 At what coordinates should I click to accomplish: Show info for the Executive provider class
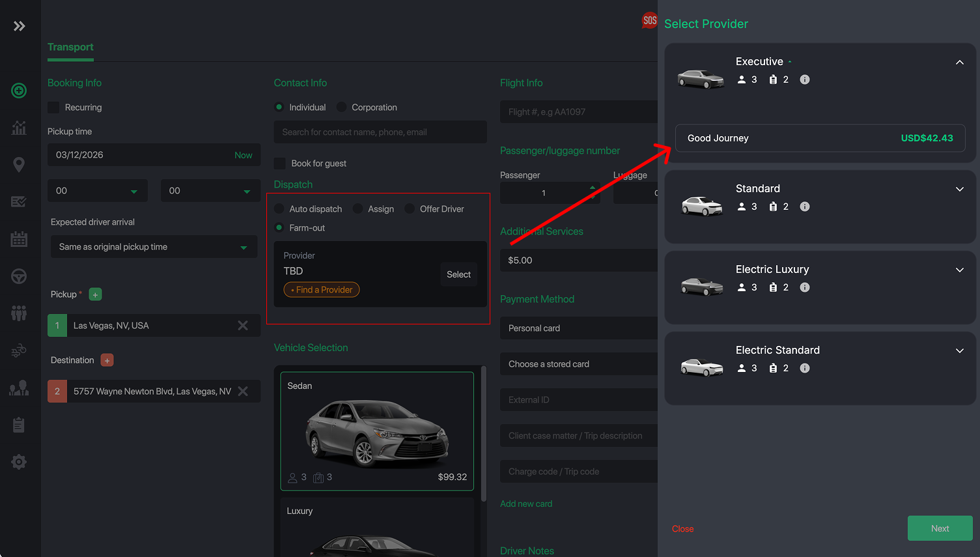click(805, 79)
